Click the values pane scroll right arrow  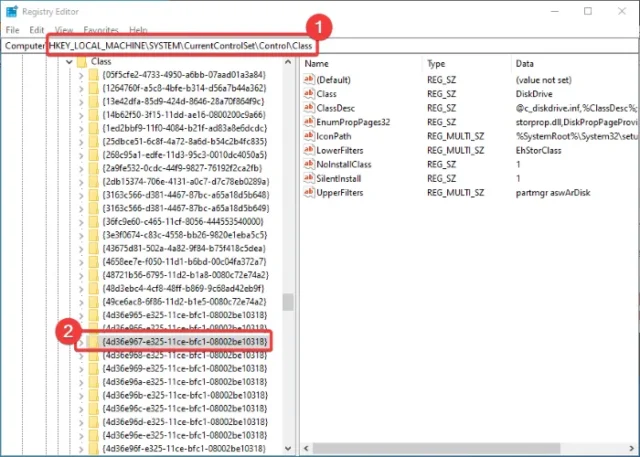point(633,448)
